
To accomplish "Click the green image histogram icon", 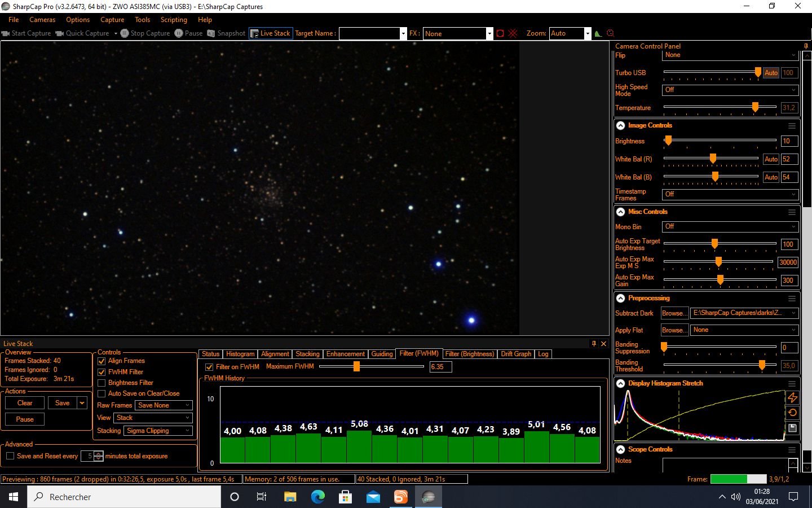I will (x=598, y=33).
